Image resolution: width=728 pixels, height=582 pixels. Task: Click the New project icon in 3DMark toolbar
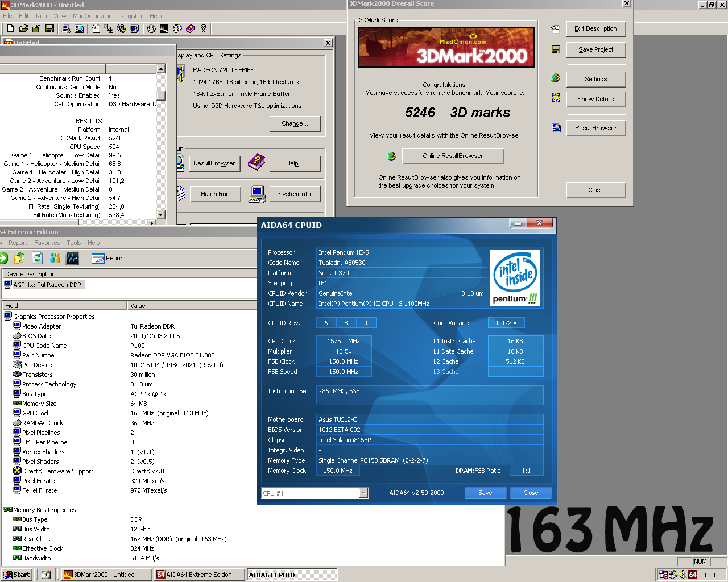pos(10,28)
